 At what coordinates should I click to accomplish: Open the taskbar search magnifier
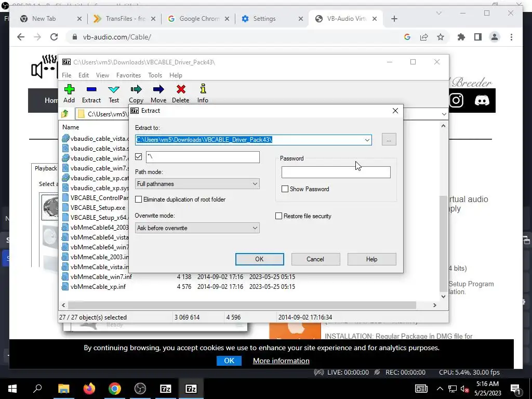click(x=37, y=388)
